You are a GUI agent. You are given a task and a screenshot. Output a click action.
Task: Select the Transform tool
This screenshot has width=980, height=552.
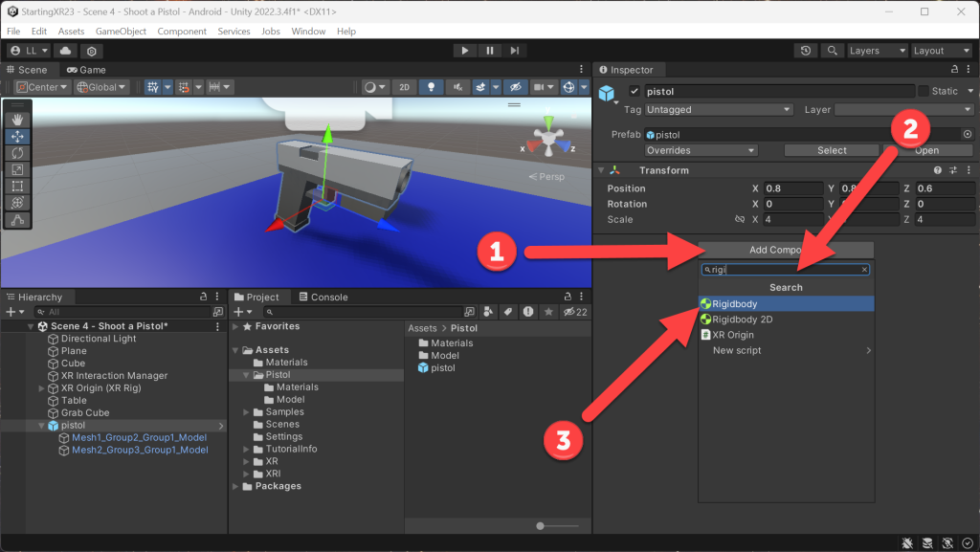click(17, 202)
